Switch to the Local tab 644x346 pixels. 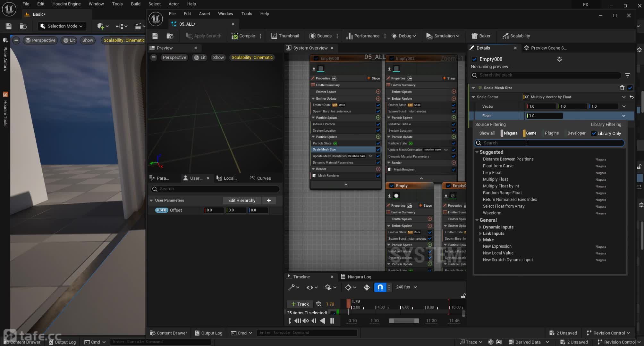pos(227,178)
